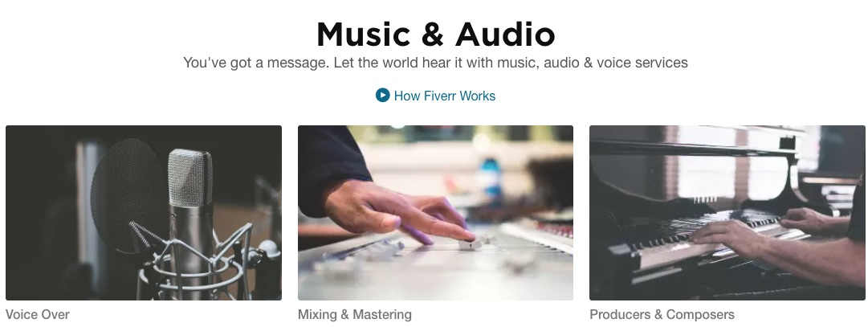
Task: Click the Producers & Composers caption link
Action: 662,315
